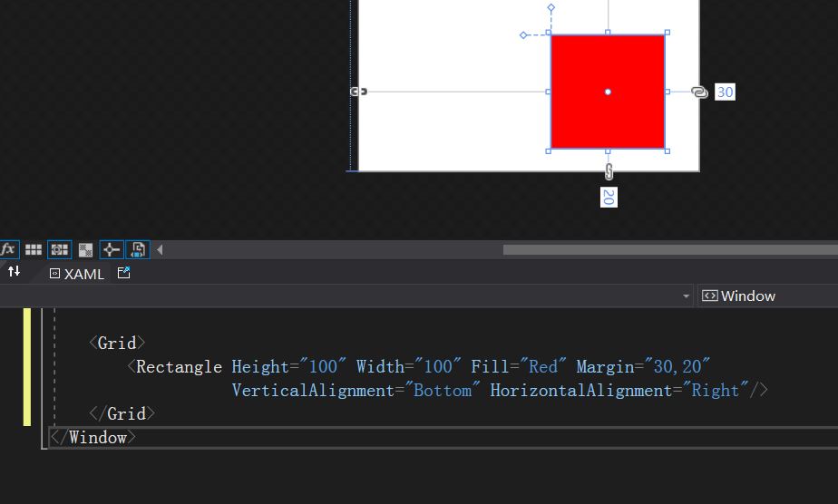
Task: Click the diamond handle left of rectangle corner
Action: pos(523,35)
